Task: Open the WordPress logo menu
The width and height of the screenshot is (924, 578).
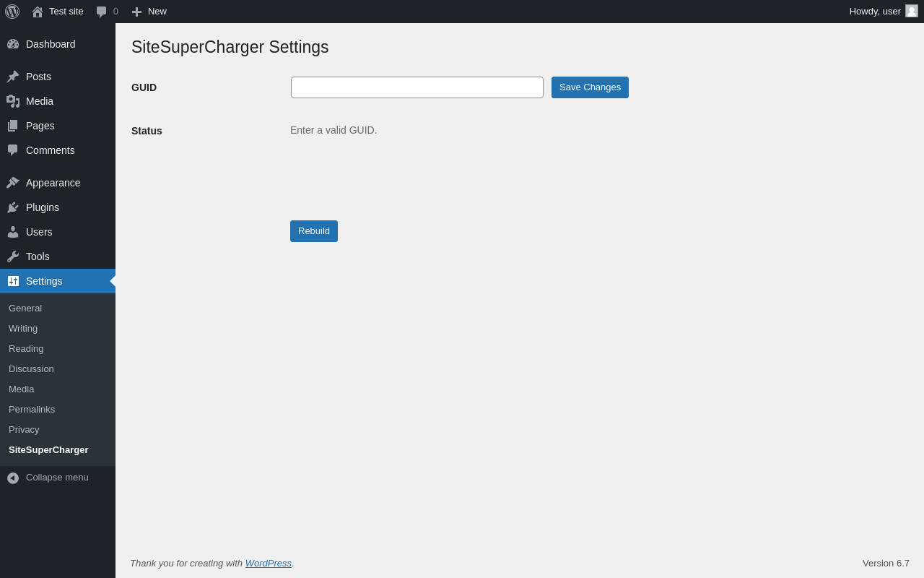Action: coord(12,12)
